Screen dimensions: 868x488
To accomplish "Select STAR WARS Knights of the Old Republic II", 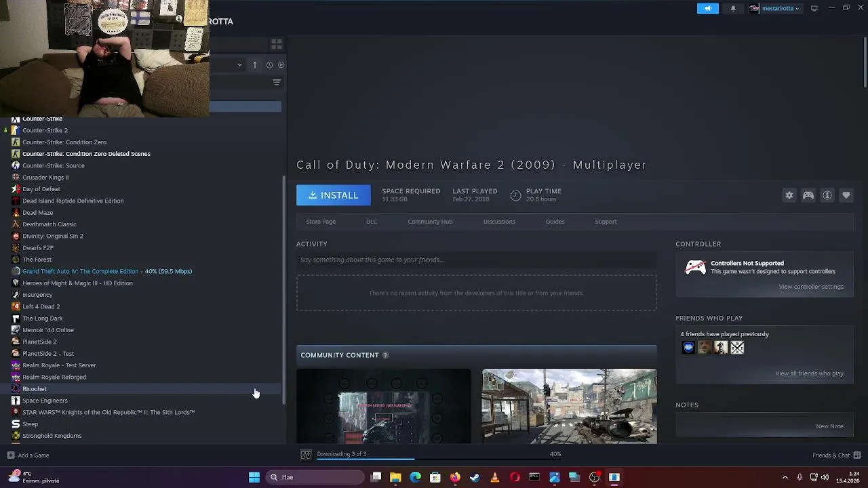I will (x=108, y=412).
